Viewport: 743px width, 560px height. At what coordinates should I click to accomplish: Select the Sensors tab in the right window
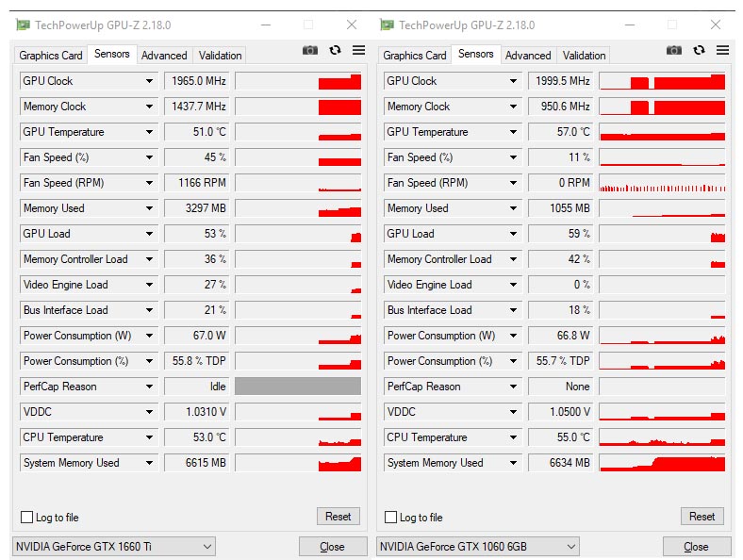click(x=476, y=54)
